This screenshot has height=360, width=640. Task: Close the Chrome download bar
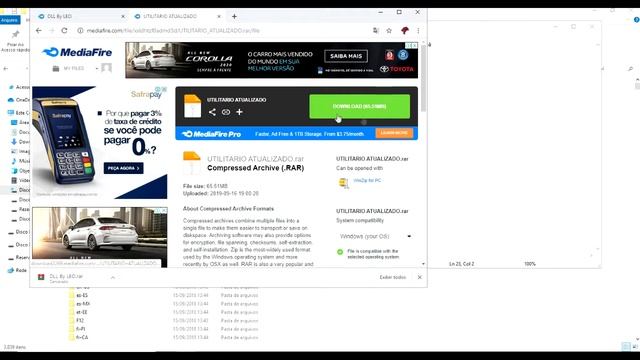coord(420,277)
